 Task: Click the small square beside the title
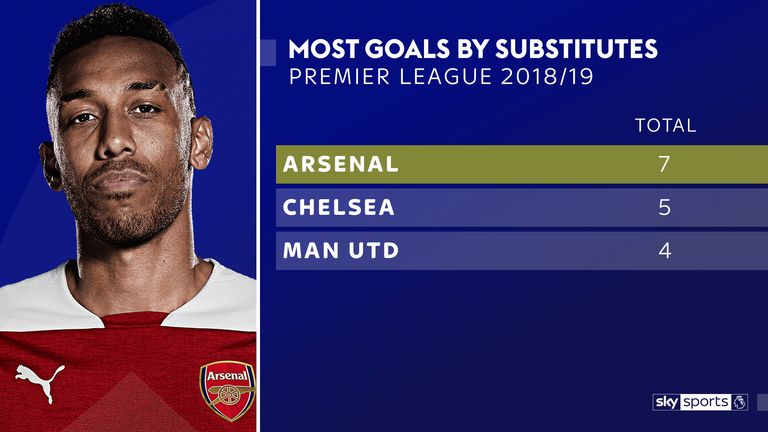coord(268,52)
